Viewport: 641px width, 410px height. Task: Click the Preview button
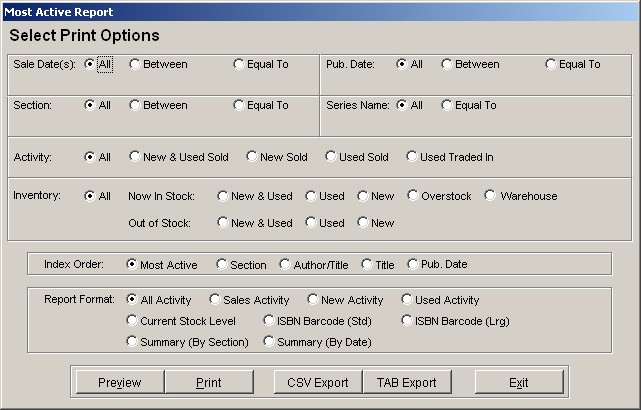click(x=120, y=382)
